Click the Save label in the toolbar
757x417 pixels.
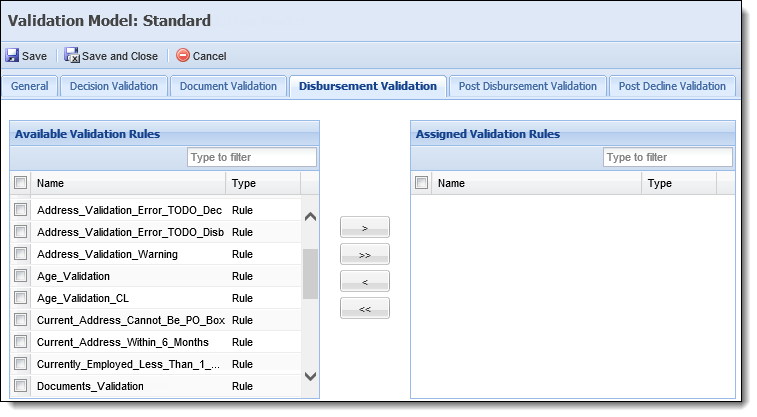(x=34, y=56)
